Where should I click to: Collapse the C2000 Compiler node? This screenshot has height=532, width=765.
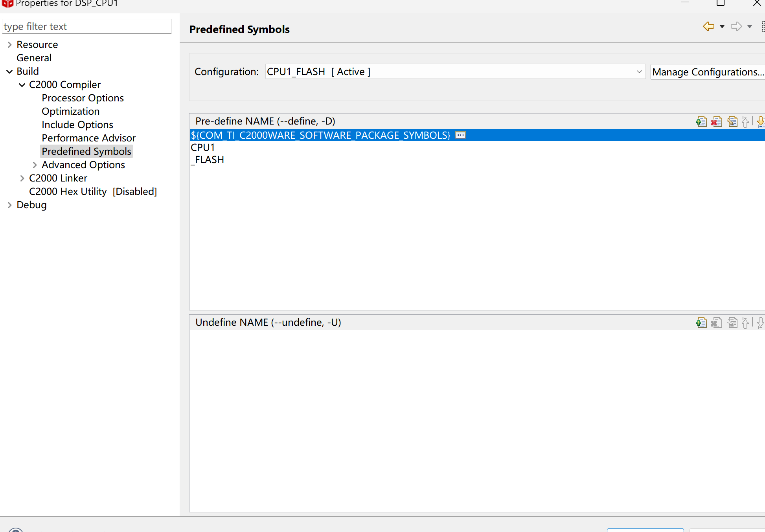tap(22, 85)
